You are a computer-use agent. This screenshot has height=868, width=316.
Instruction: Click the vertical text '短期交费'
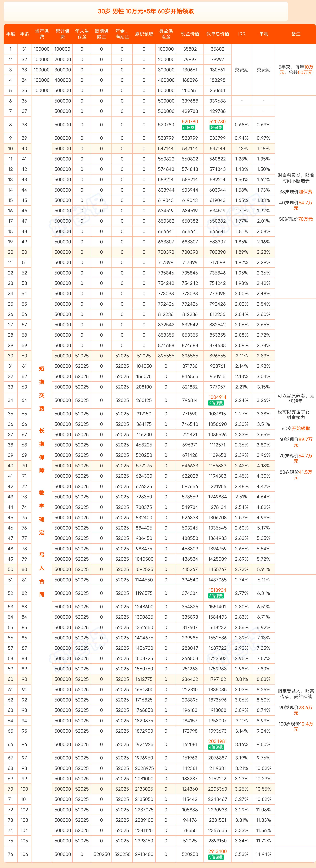tap(42, 388)
